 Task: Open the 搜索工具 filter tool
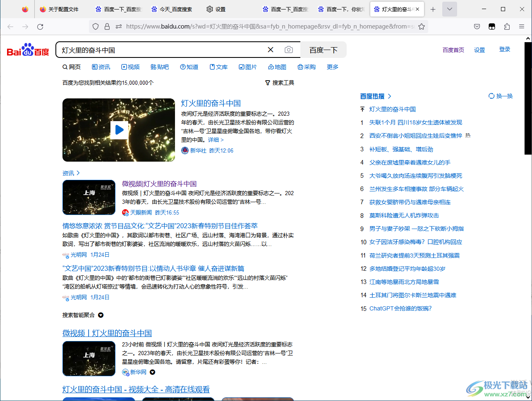(x=280, y=83)
